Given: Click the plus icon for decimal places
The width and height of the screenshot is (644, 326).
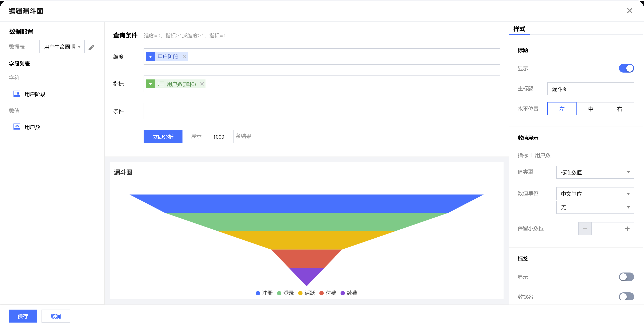Looking at the screenshot, I should coord(627,229).
